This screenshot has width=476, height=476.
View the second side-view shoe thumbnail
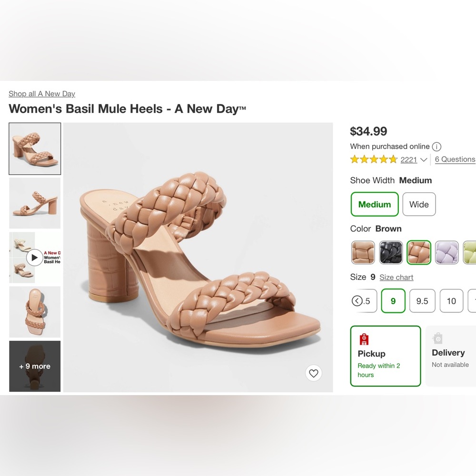[35, 203]
